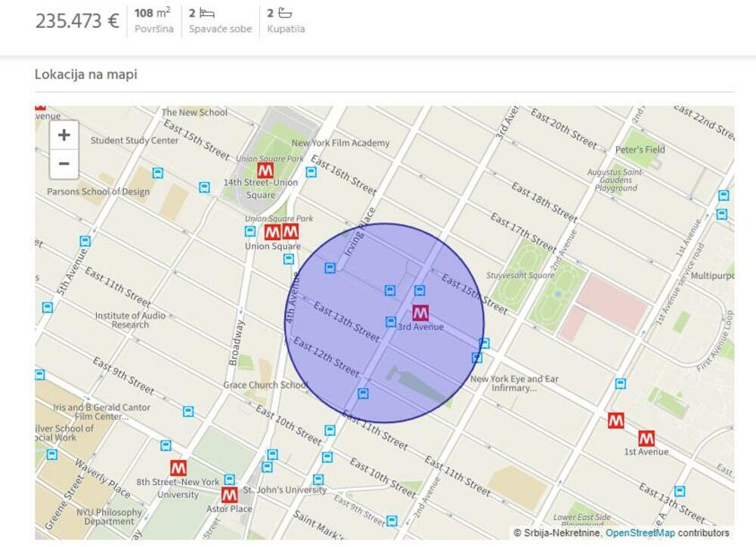
Task: Zoom in on the map
Action: pyautogui.click(x=64, y=135)
